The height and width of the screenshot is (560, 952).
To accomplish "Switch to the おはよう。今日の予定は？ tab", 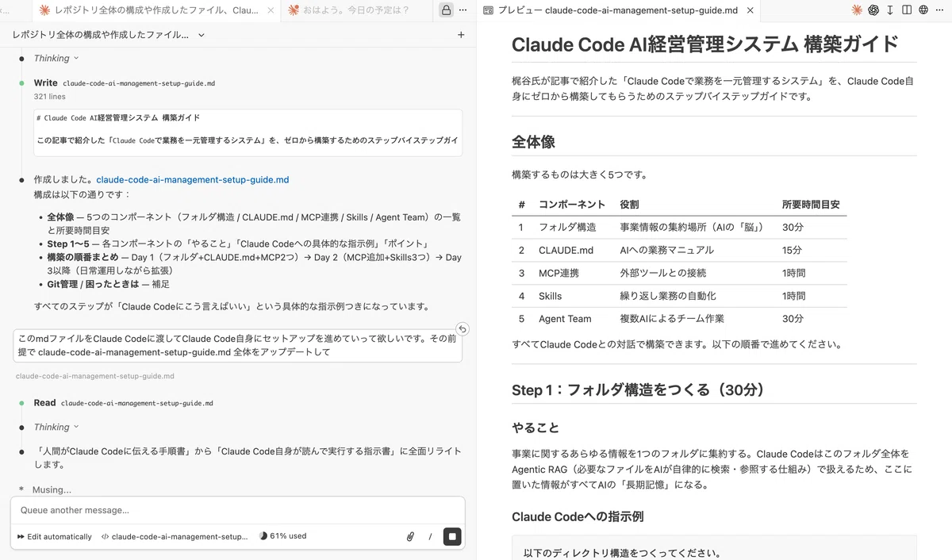I will pos(356,10).
